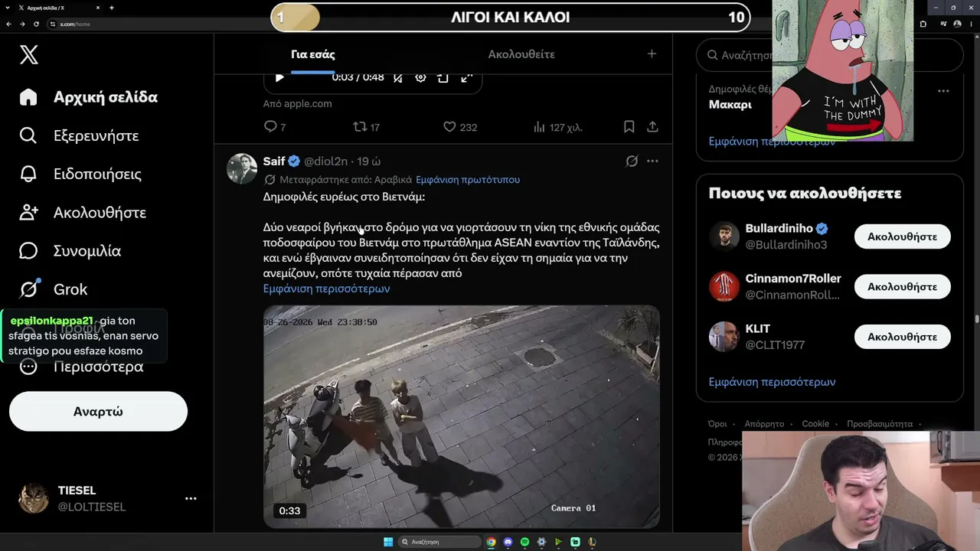Share the apple.com post
Image resolution: width=980 pixels, height=551 pixels.
click(x=652, y=127)
